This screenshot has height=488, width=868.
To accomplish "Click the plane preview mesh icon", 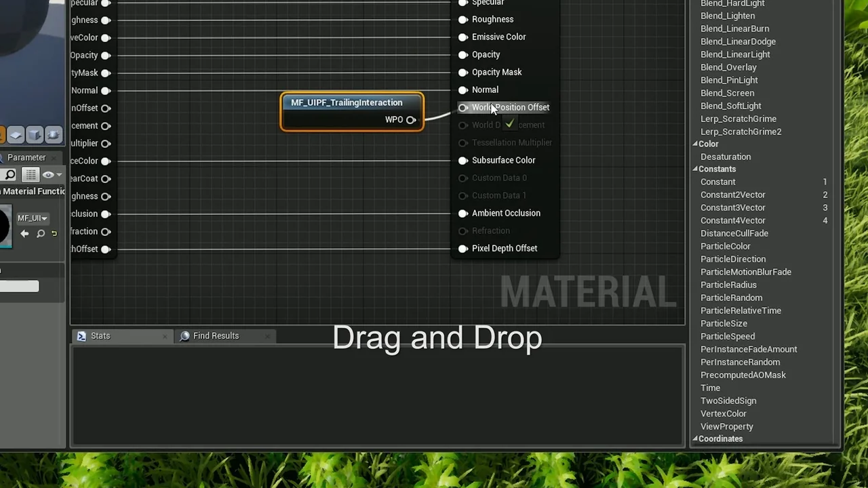I will (16, 135).
